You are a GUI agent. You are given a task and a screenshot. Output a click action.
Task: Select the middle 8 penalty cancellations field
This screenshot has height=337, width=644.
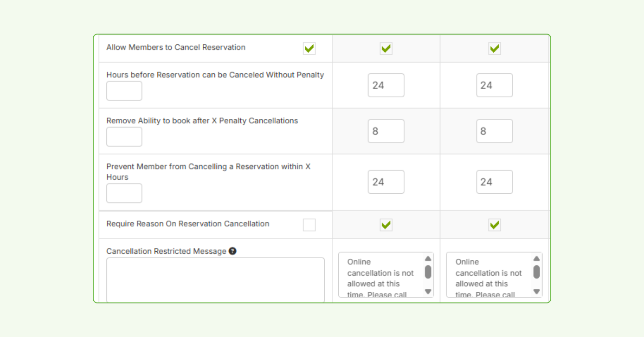[x=386, y=131]
